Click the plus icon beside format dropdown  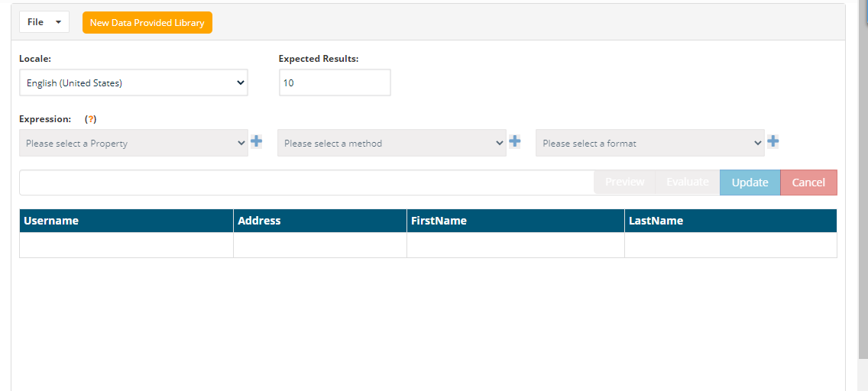pyautogui.click(x=773, y=141)
